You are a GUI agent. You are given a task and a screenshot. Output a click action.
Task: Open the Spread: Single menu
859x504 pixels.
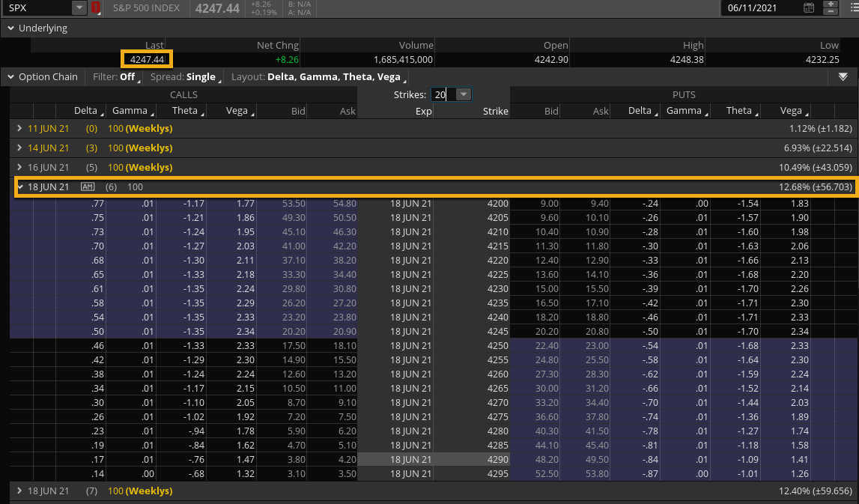pyautogui.click(x=183, y=76)
